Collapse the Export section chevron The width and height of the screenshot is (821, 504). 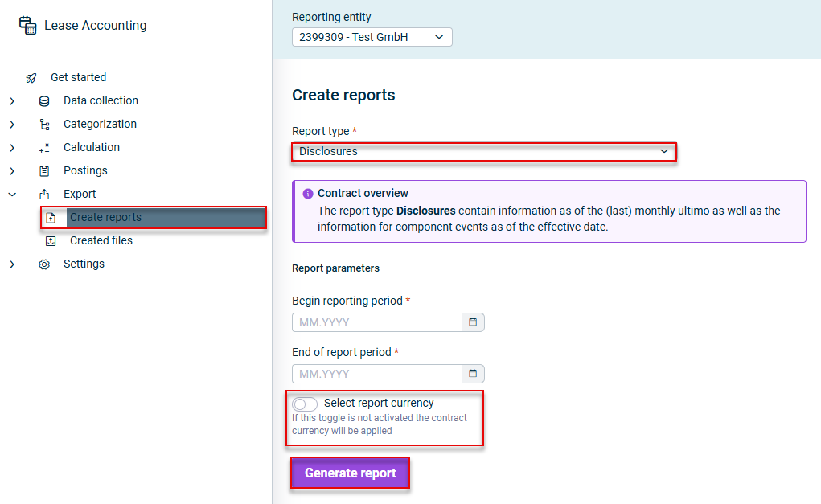point(10,194)
